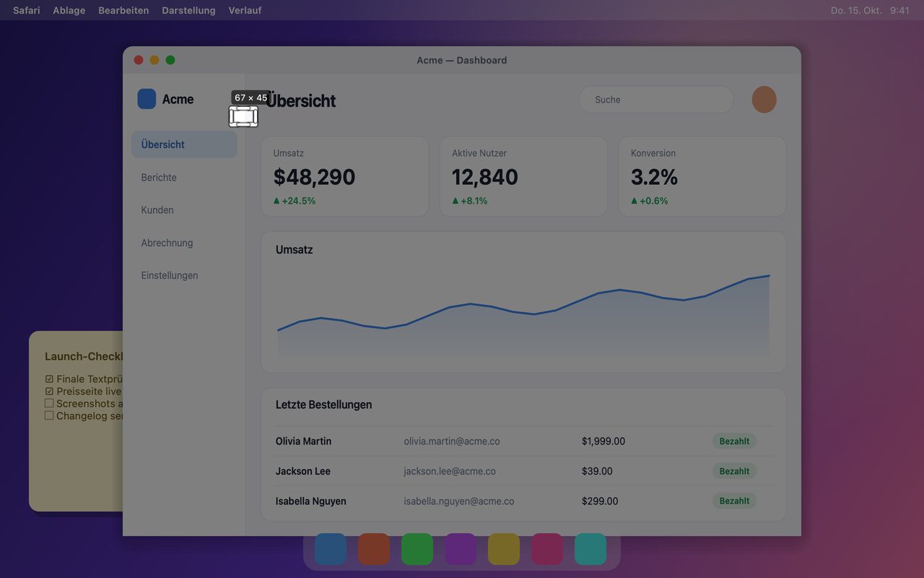The height and width of the screenshot is (578, 924).
Task: Launch the teal dock app icon
Action: coord(590,549)
